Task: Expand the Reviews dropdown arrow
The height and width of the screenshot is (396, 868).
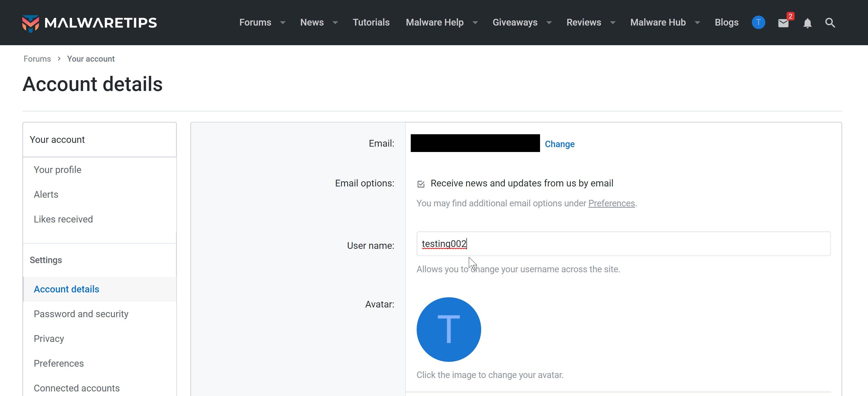Action: [613, 23]
